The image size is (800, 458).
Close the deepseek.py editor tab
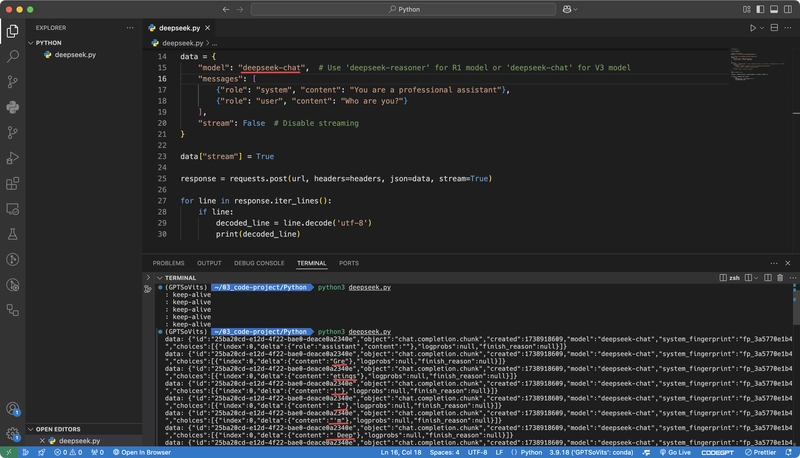[x=208, y=28]
